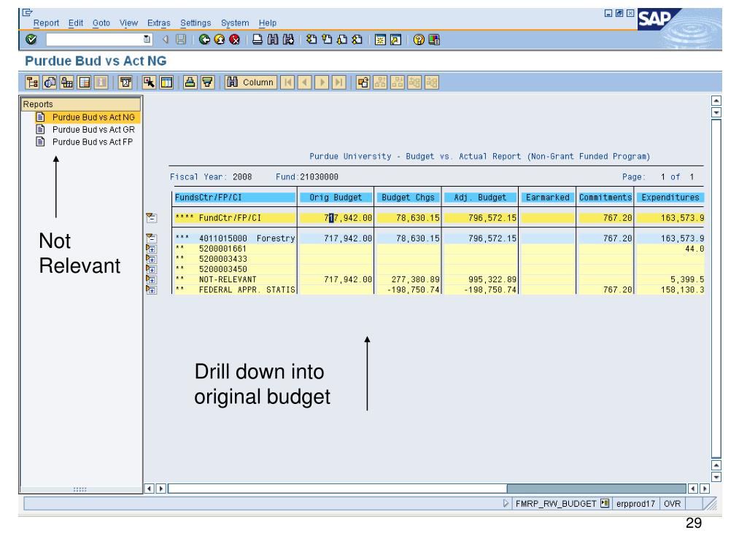Click the Earmarked column header
This screenshot has height=560, width=747.
[x=547, y=197]
